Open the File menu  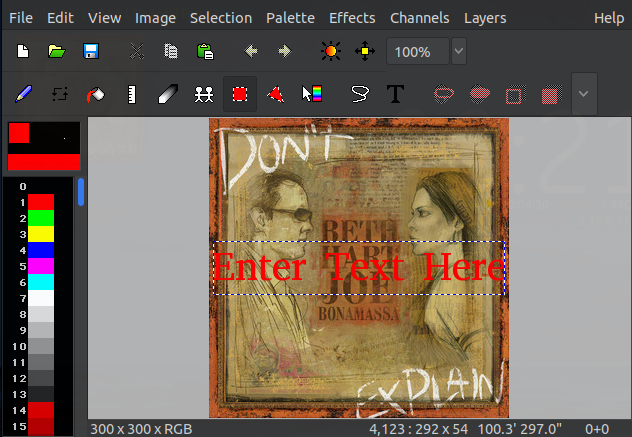21,18
